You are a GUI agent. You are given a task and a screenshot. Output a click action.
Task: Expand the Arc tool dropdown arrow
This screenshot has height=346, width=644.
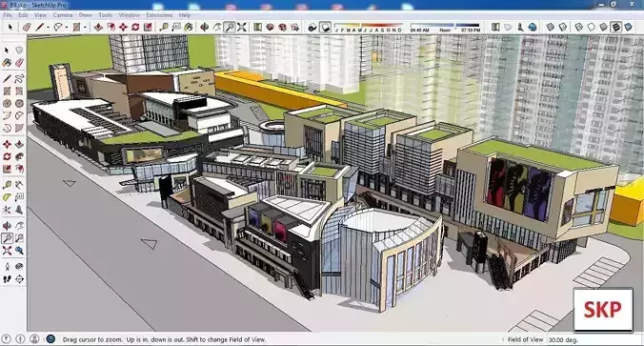pyautogui.click(x=66, y=28)
